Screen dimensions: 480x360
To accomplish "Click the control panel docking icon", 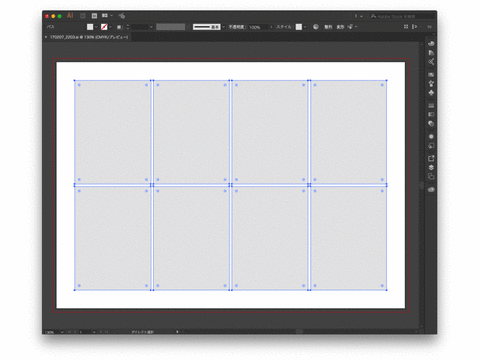I will pyautogui.click(x=414, y=27).
